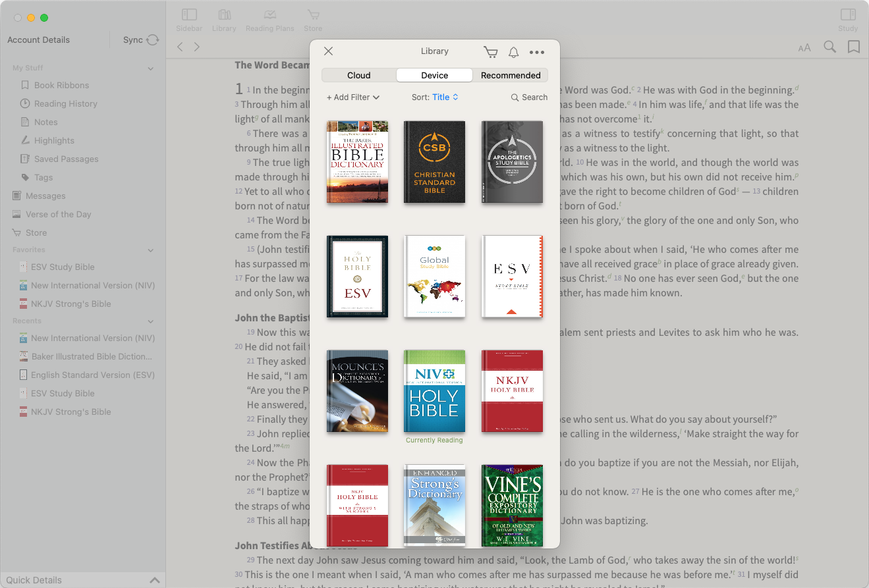Change the sort order Title dropdown

[x=445, y=97]
